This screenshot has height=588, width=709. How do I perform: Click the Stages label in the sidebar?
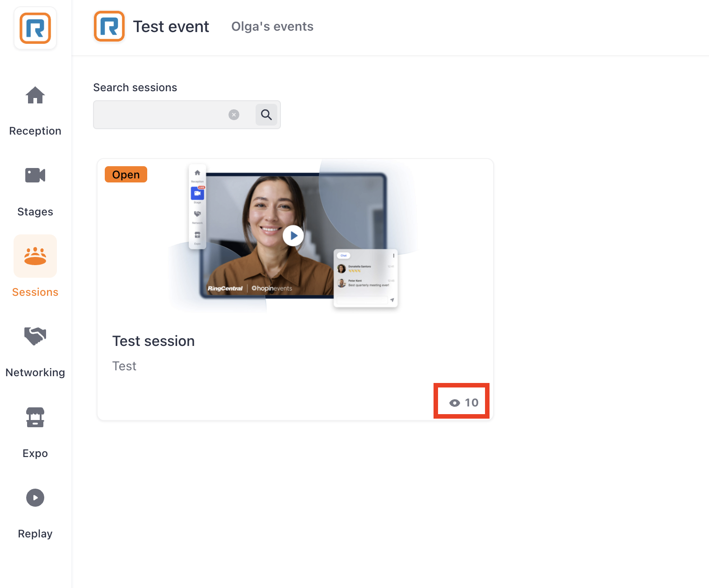35,212
